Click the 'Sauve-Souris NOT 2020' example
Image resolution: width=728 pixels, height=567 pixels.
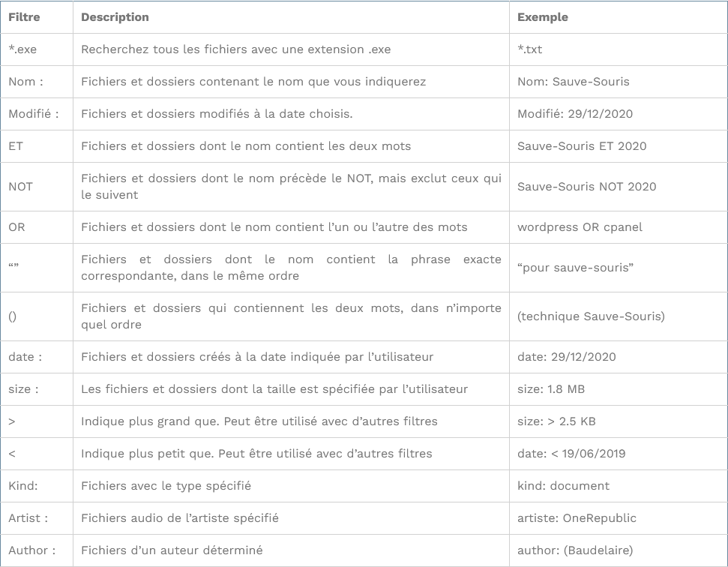pyautogui.click(x=586, y=187)
